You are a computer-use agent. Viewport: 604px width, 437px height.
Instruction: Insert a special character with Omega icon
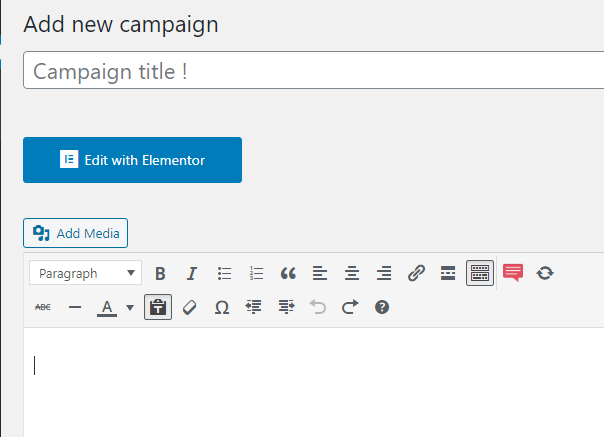pos(222,307)
